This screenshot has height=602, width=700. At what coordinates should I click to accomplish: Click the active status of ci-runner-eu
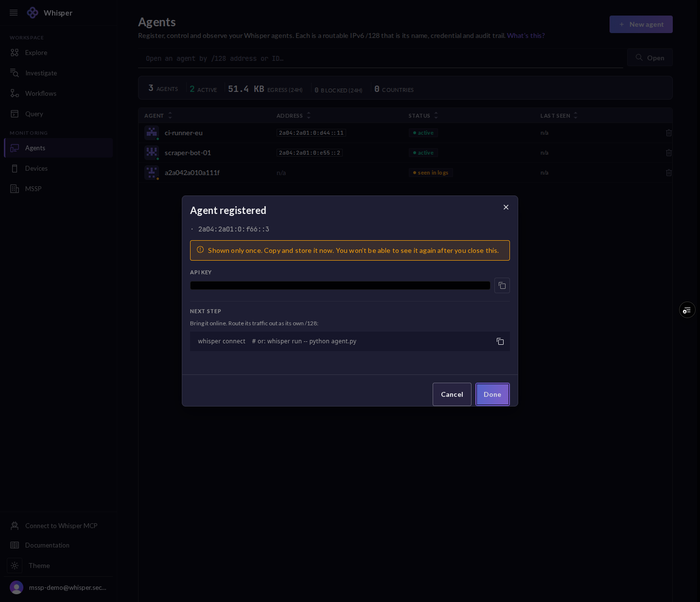(x=423, y=133)
